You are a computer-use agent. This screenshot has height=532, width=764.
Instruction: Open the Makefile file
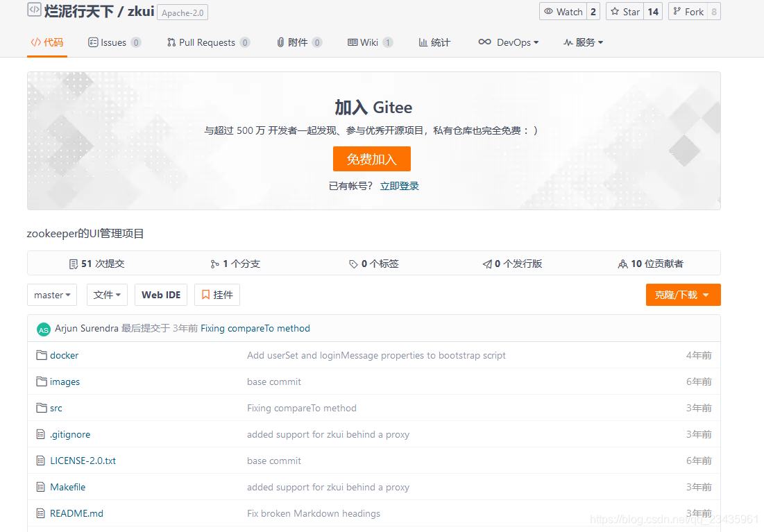tap(68, 487)
